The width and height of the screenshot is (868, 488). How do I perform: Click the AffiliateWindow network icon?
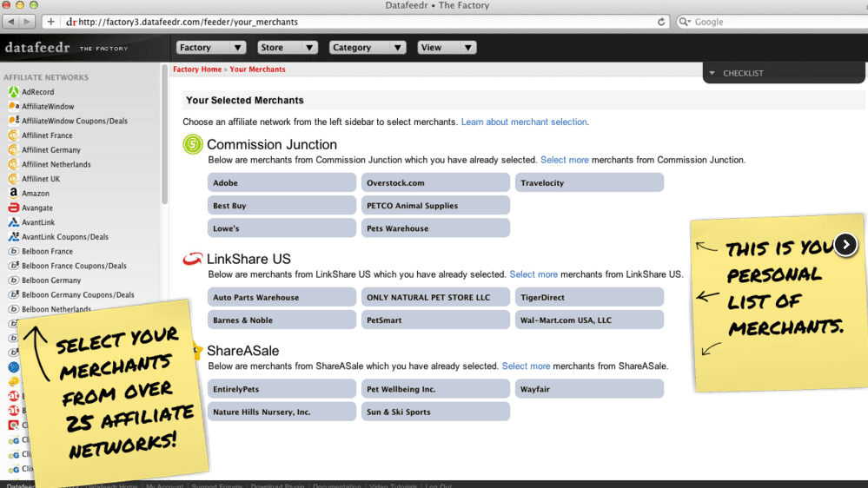(13, 106)
